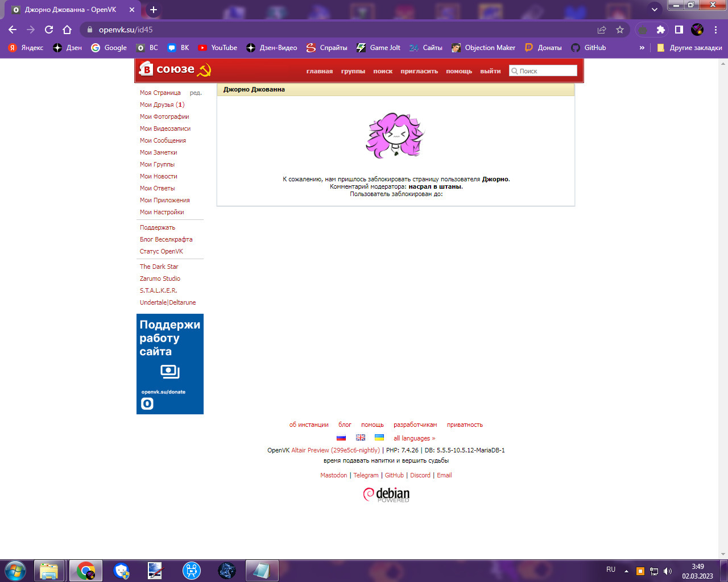Open the Undertale|Deltarune sidebar link
The image size is (728, 582).
[168, 302]
